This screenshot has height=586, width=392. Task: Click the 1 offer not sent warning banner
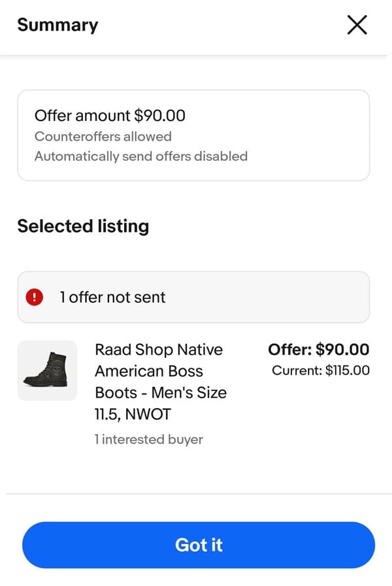(x=193, y=296)
